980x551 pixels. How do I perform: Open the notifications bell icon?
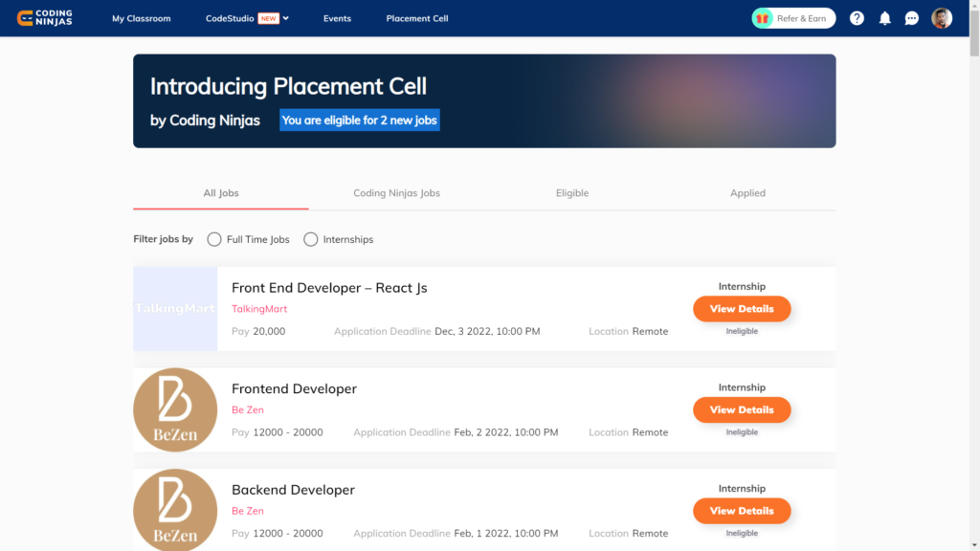tap(884, 18)
